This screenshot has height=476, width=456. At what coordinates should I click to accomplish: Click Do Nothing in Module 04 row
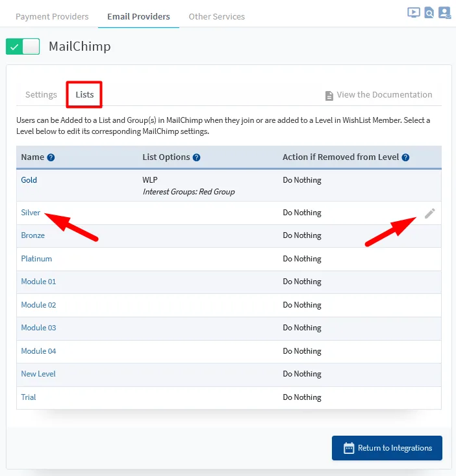pos(302,351)
